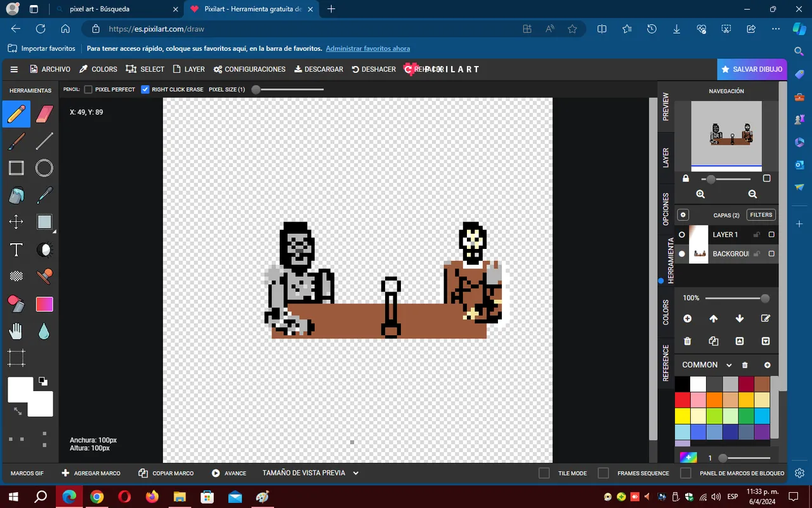
Task: Select the Eraser tool
Action: click(44, 114)
